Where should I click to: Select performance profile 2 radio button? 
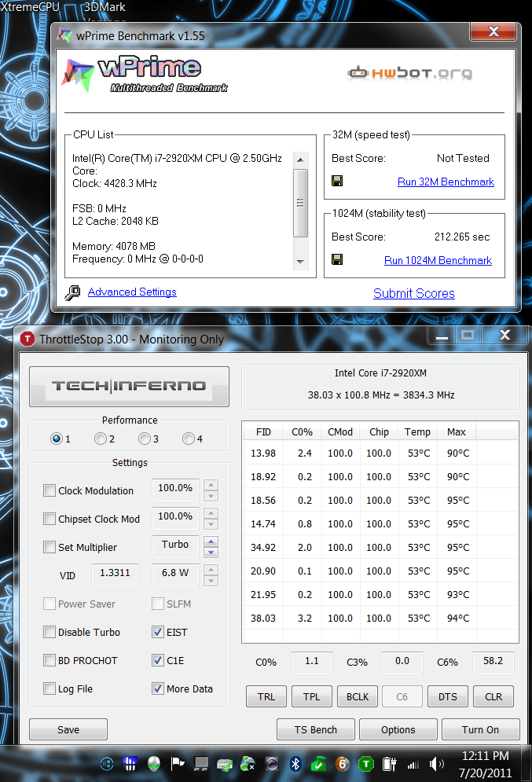pos(101,439)
